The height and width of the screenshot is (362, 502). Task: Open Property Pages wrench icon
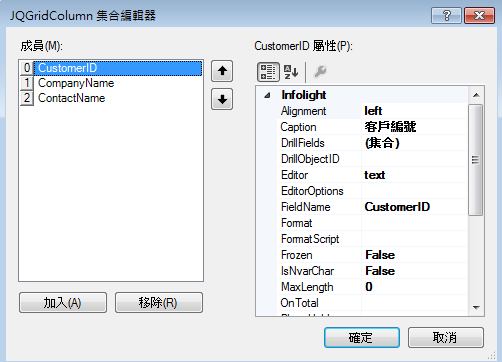click(x=320, y=72)
